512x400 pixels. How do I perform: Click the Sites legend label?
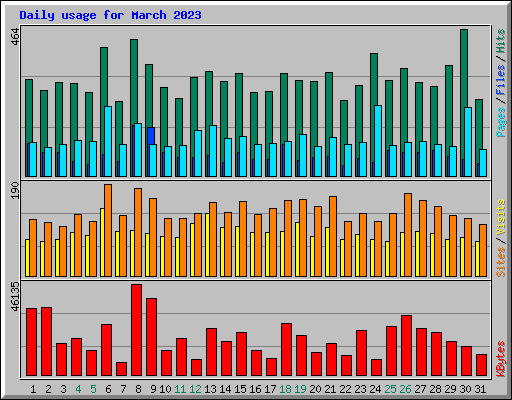point(500,262)
